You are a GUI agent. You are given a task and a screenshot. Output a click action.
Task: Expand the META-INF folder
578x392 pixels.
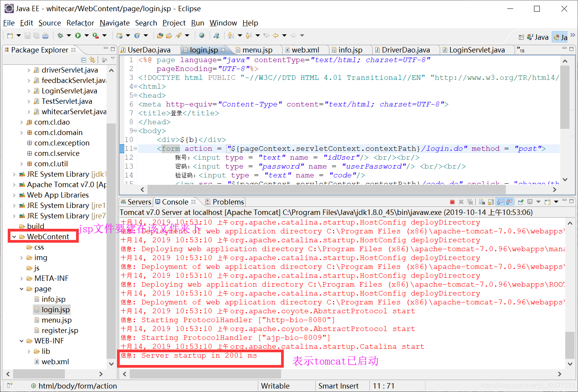point(22,278)
